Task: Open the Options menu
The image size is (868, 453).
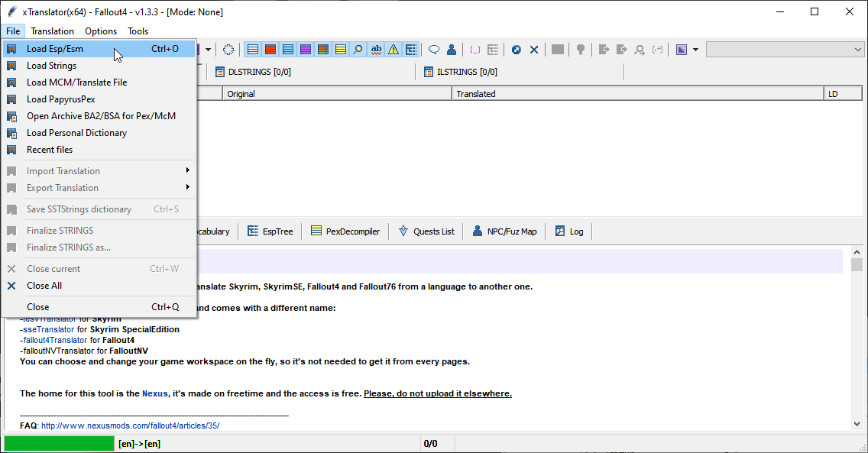Action: 101,31
